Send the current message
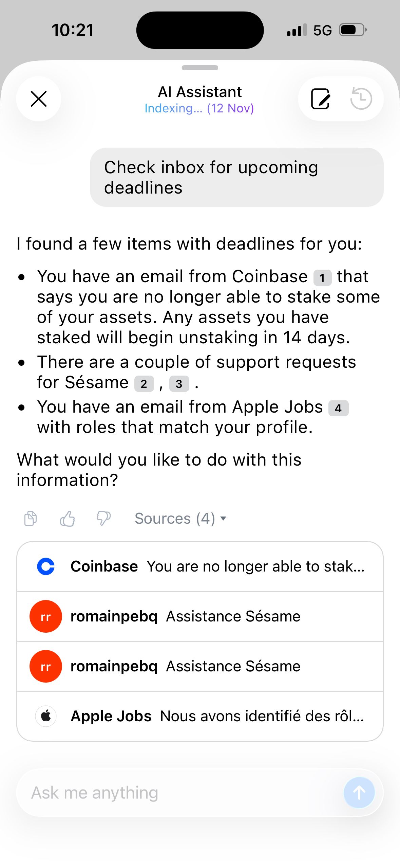This screenshot has height=868, width=400. [359, 793]
